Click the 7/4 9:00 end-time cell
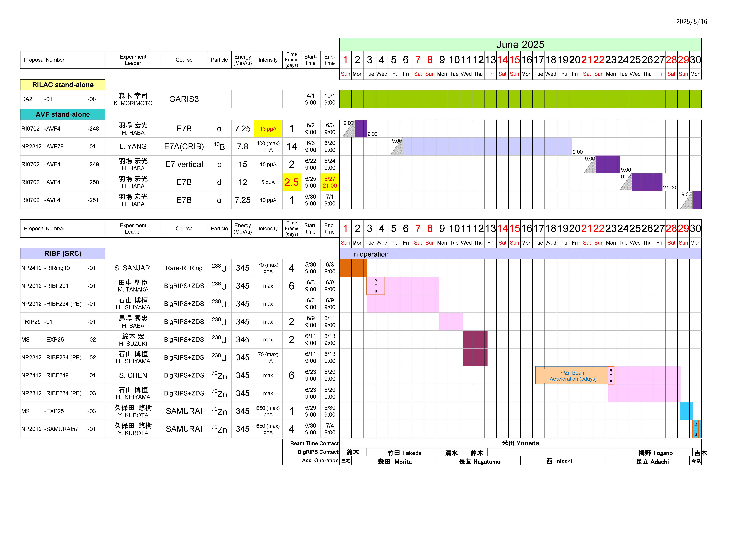The image size is (756, 534). (x=330, y=429)
